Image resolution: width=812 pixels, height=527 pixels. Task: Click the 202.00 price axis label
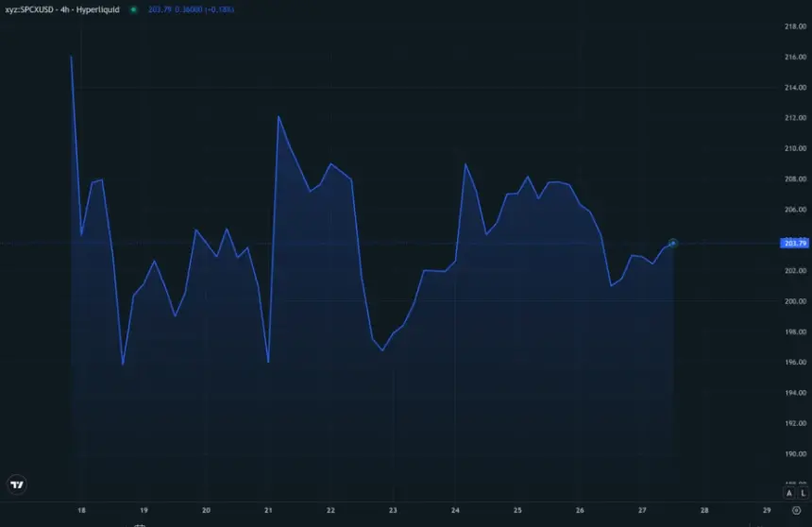pos(795,270)
